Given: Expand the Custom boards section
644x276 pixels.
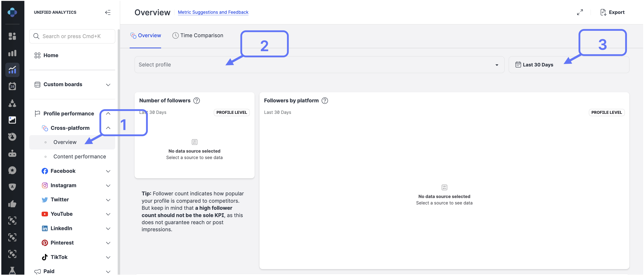Looking at the screenshot, I should [108, 85].
